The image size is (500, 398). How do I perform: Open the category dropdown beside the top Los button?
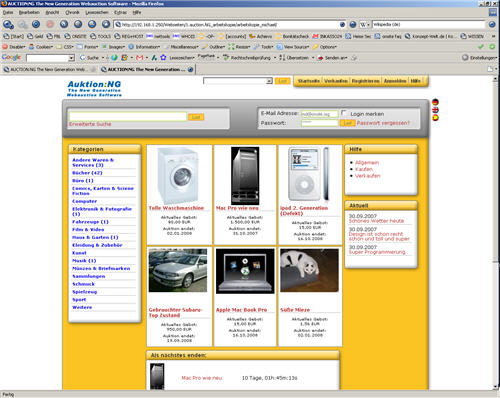[x=269, y=81]
